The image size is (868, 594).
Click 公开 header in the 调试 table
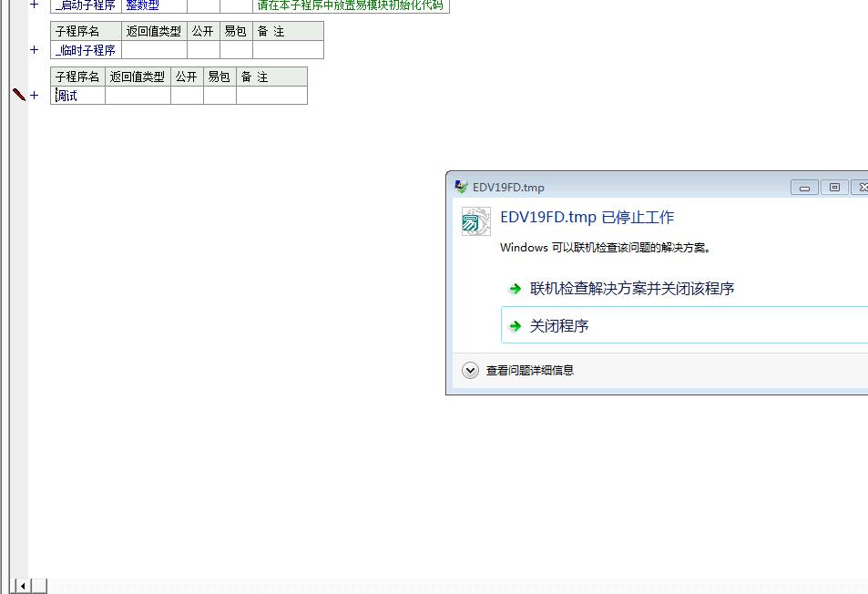(x=187, y=77)
